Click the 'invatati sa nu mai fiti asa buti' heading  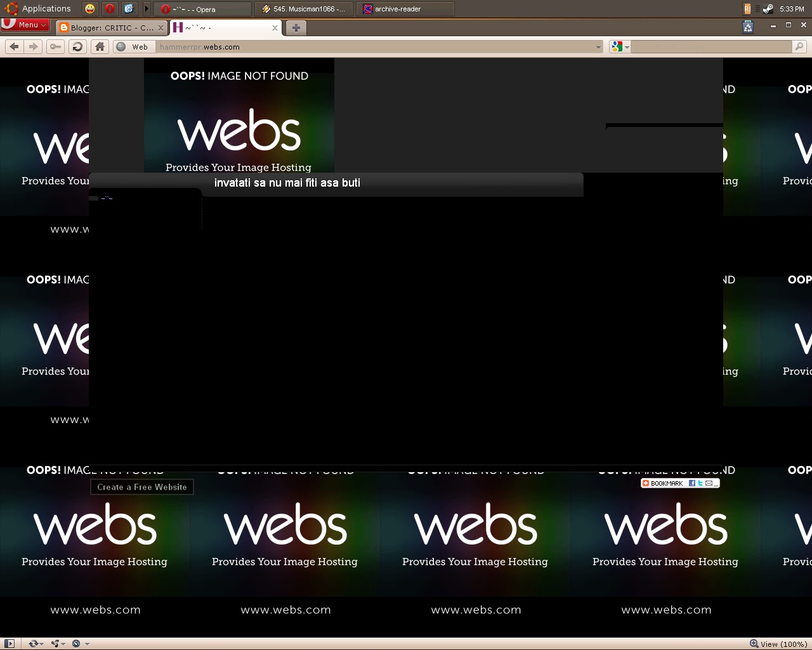[x=287, y=183]
